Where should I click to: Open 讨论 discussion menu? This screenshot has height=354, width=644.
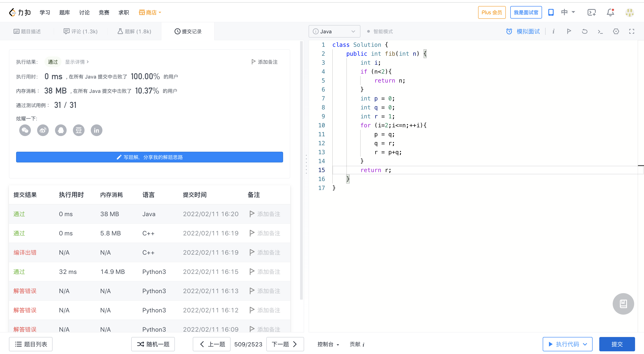coord(84,12)
